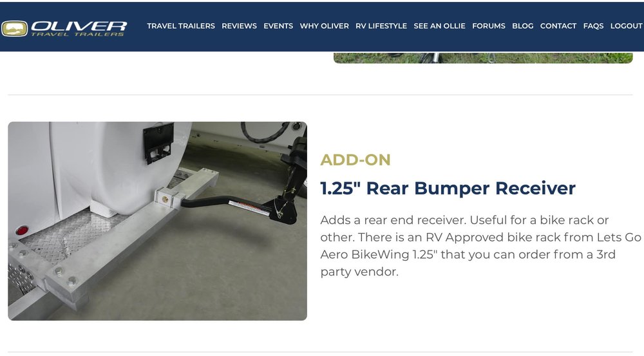Click the Oliver Travel Trailers logo
The width and height of the screenshot is (644, 356).
pyautogui.click(x=64, y=28)
